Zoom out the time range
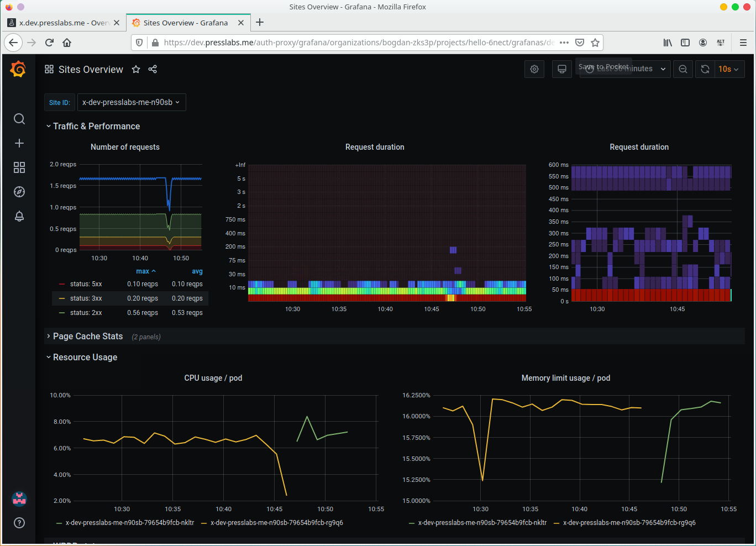 click(x=683, y=69)
